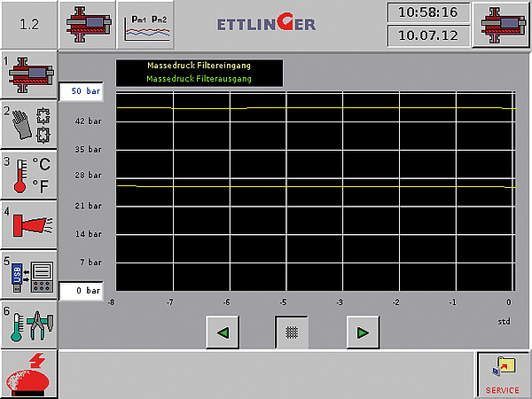Image resolution: width=532 pixels, height=399 pixels.
Task: Click the Massedruck Filtereingang legend entry
Action: (199, 66)
